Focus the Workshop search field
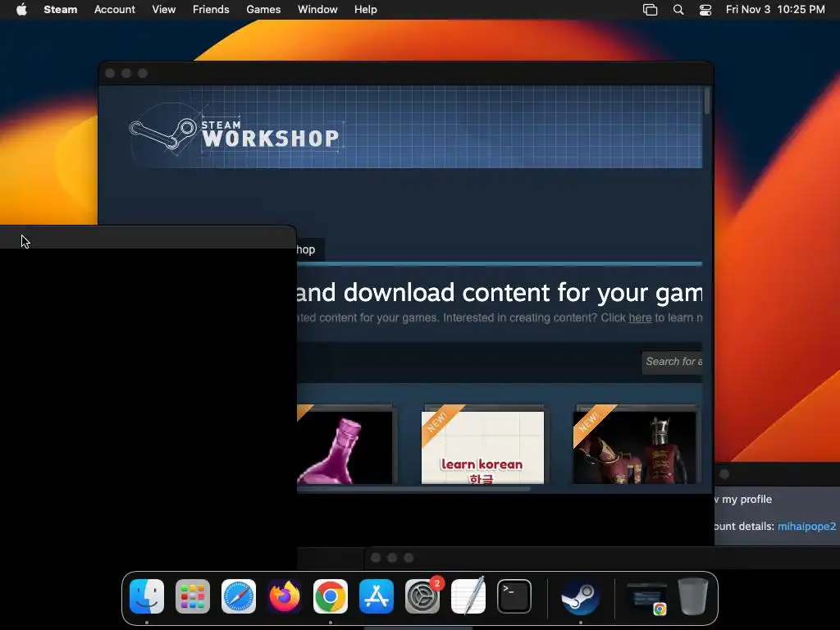 coord(672,362)
